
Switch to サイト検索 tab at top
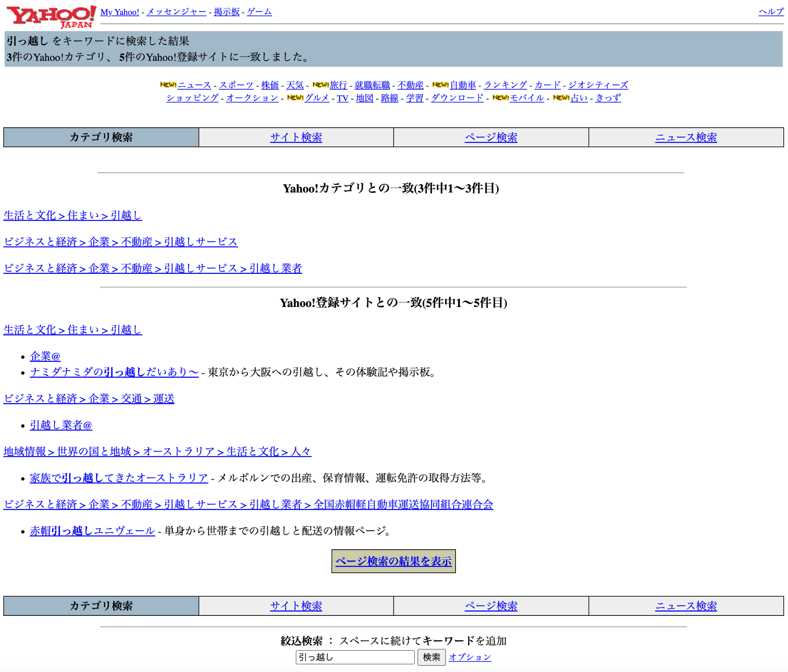pyautogui.click(x=296, y=137)
